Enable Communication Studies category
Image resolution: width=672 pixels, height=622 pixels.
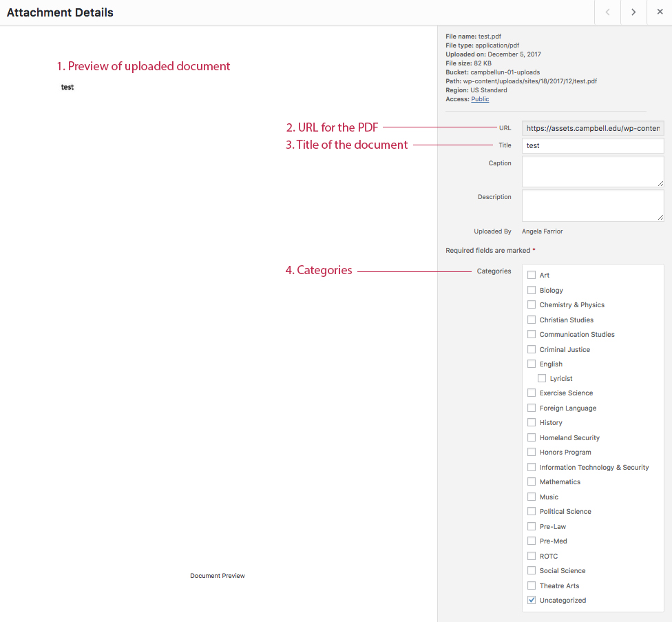(x=532, y=334)
